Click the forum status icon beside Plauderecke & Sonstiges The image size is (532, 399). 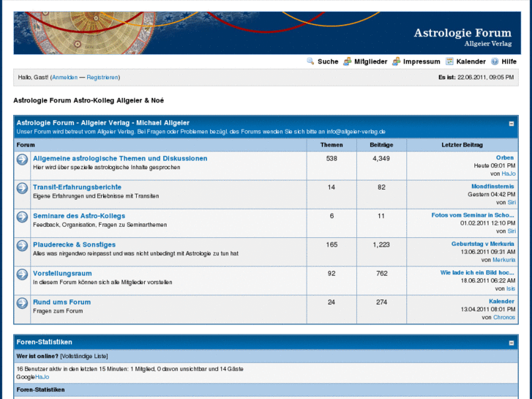click(23, 245)
